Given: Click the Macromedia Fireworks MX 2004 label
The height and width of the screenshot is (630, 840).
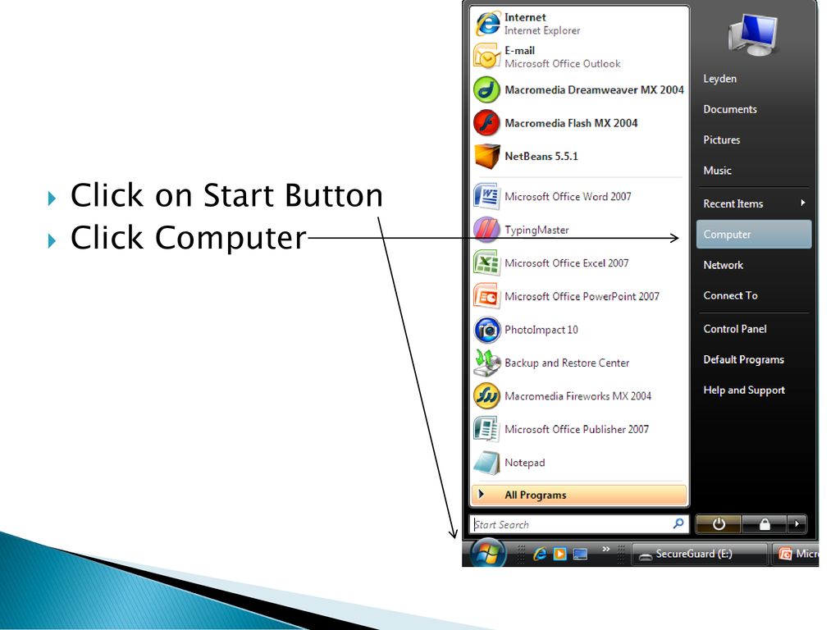Looking at the screenshot, I should click(x=578, y=396).
